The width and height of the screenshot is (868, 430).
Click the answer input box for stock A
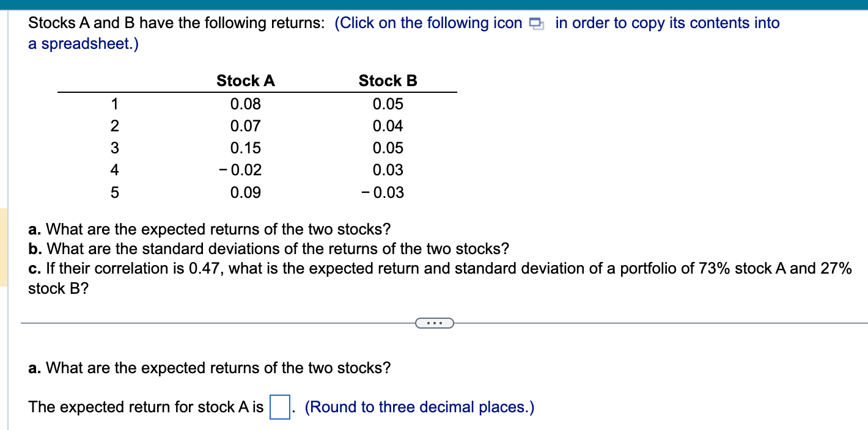click(x=279, y=406)
